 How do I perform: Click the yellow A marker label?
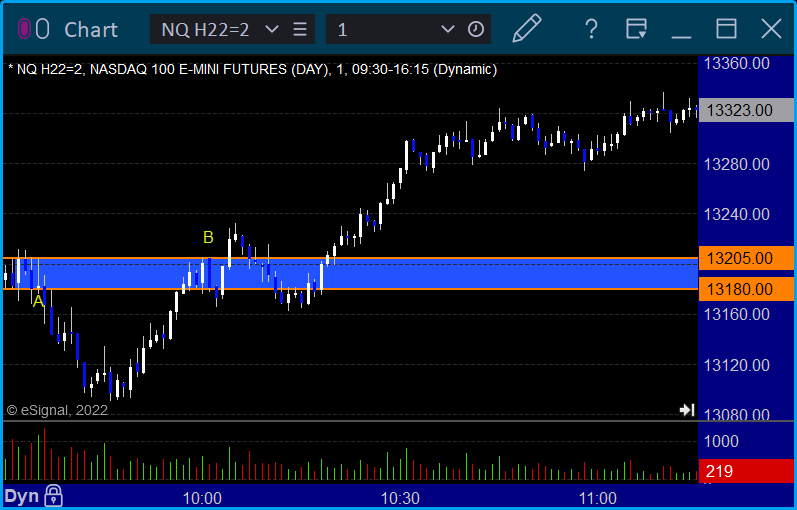[x=39, y=301]
